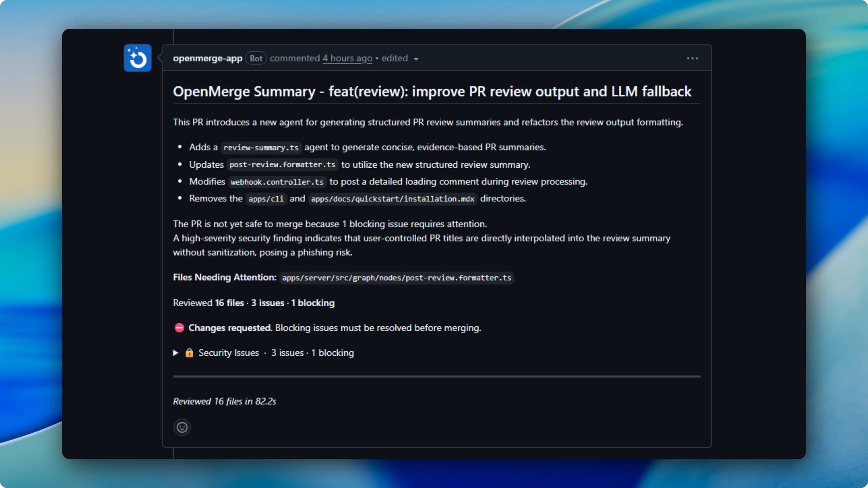This screenshot has height=488, width=868.
Task: Expand the Security Issues disclosure triangle
Action: pyautogui.click(x=176, y=353)
